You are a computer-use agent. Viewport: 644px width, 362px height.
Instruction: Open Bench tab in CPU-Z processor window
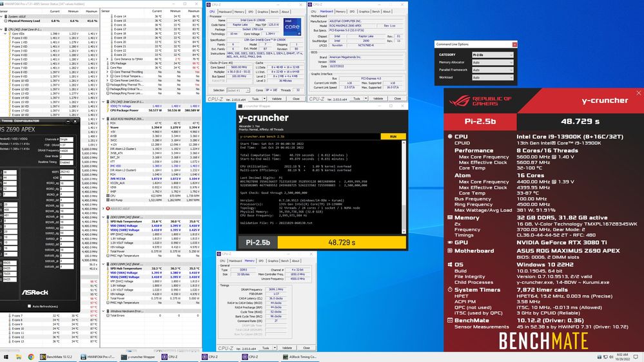point(275,12)
